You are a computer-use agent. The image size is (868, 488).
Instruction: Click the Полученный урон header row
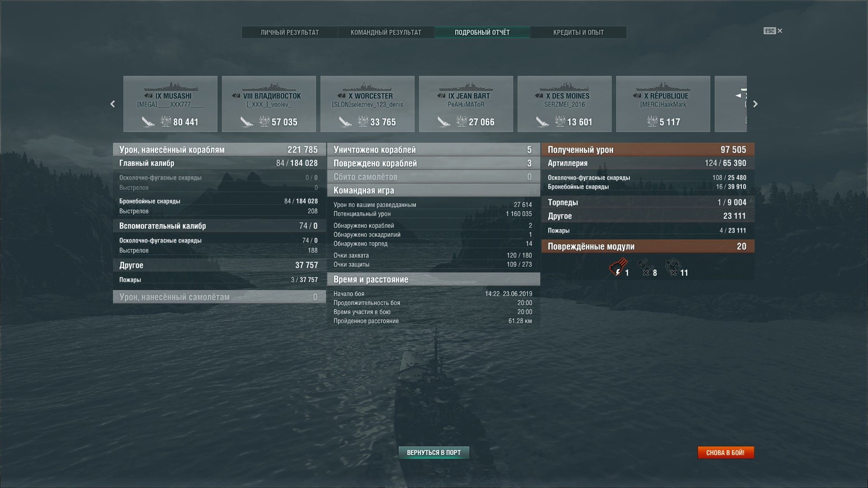[x=647, y=150]
